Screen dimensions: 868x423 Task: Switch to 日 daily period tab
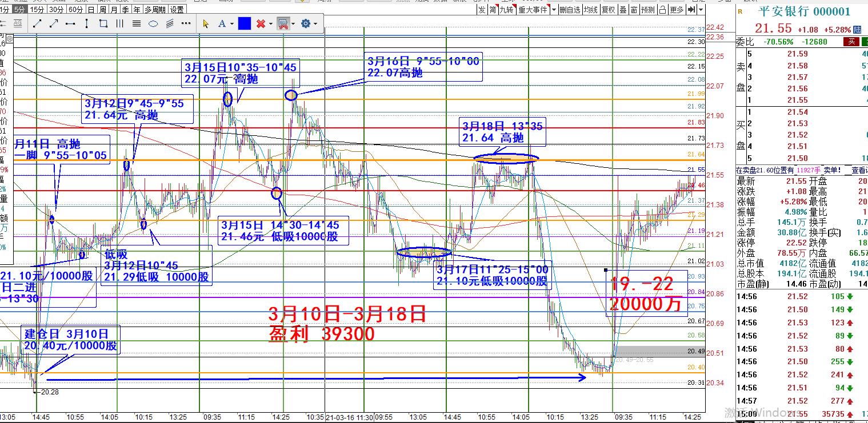[x=91, y=10]
